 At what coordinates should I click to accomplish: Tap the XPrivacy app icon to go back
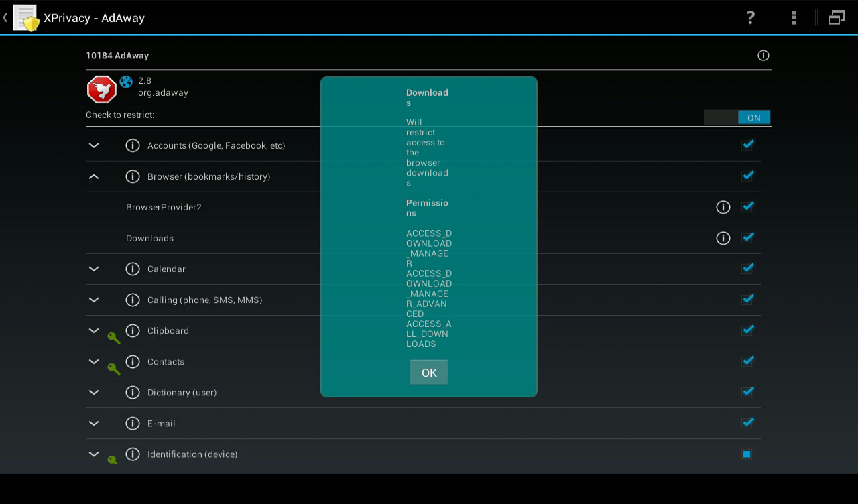point(26,18)
